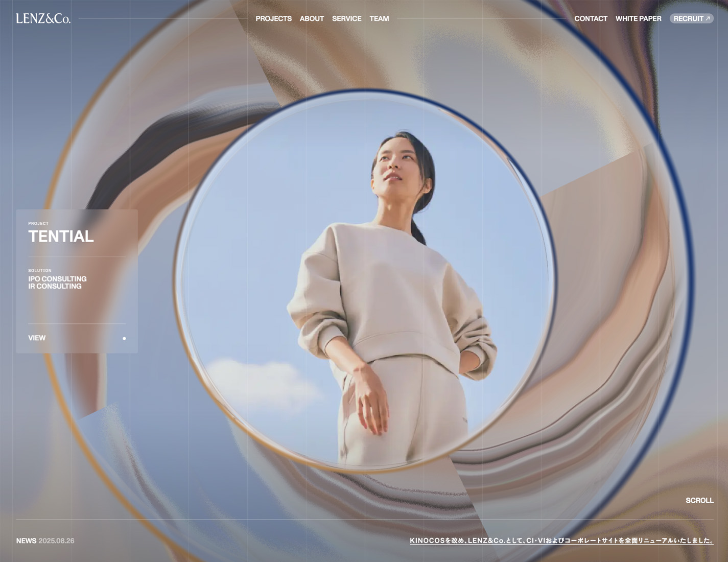Open the KINOCOS renewal news headline
The width and height of the screenshot is (728, 562).
561,541
